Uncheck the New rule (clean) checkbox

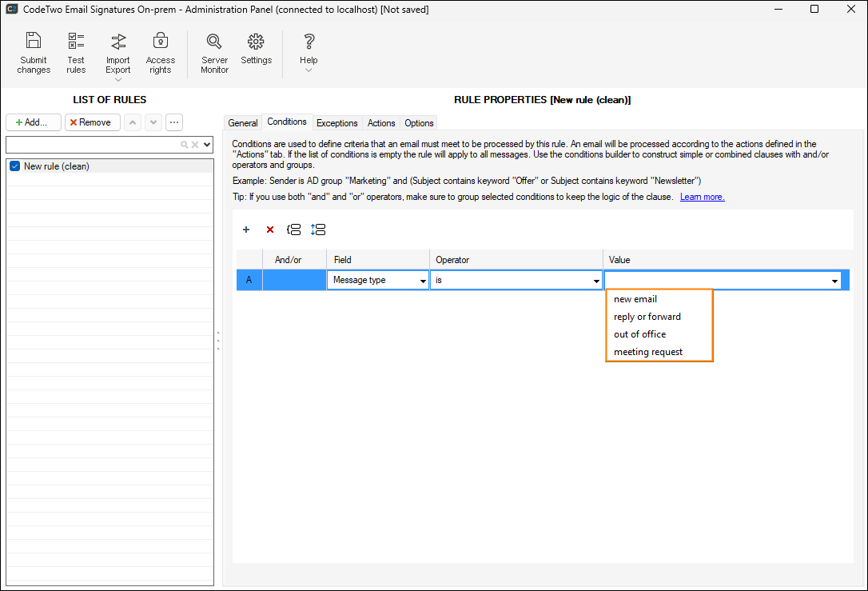[14, 166]
